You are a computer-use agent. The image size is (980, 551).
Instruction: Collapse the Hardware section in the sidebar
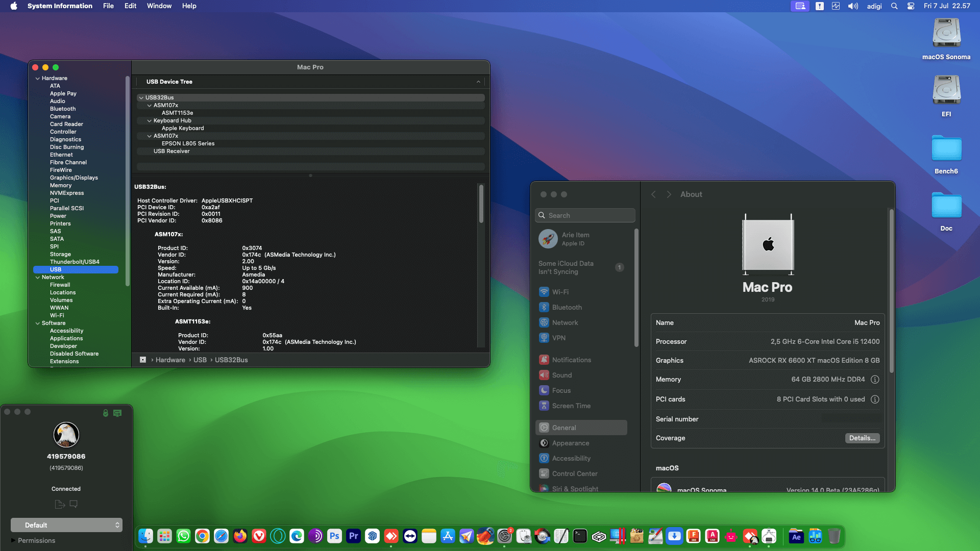38,79
